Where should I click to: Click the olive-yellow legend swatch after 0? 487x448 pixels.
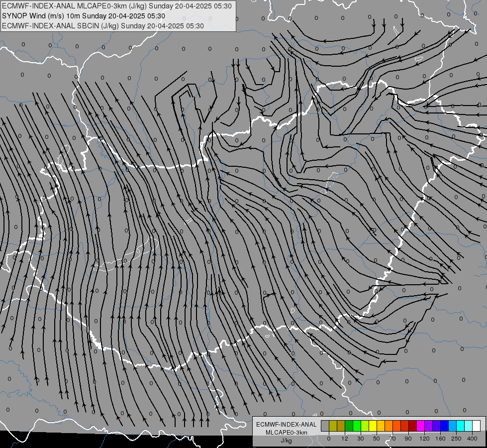point(333,426)
